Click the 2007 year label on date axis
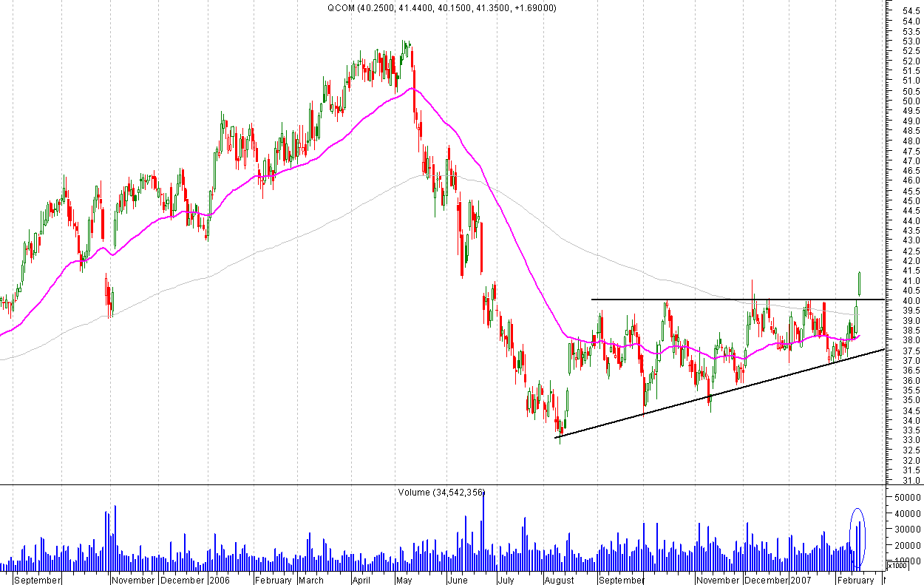 [802, 581]
